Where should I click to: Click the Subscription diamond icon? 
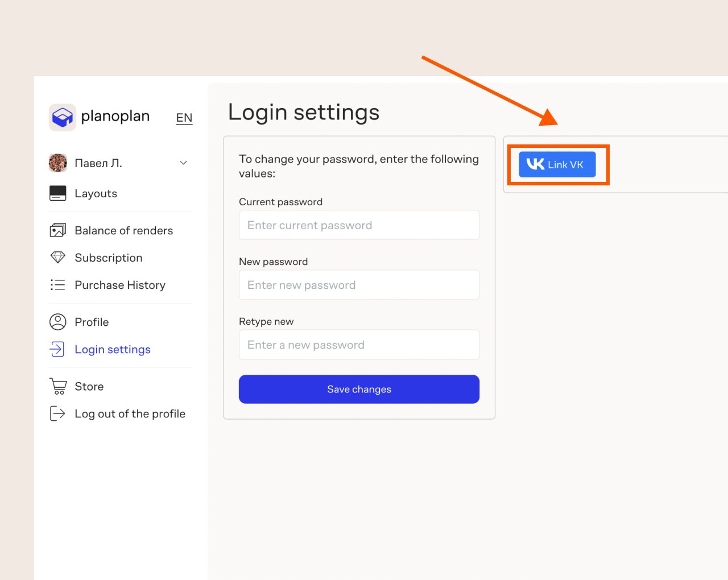(58, 258)
